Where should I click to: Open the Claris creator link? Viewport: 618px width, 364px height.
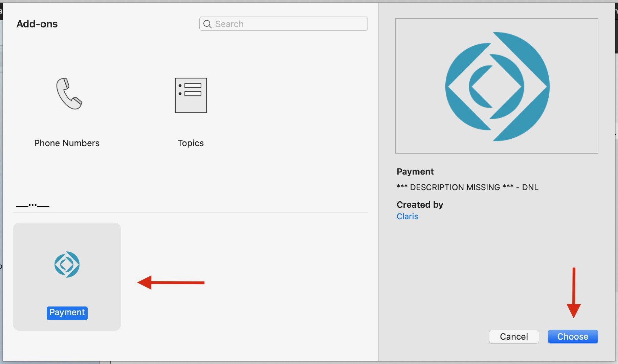pos(407,217)
